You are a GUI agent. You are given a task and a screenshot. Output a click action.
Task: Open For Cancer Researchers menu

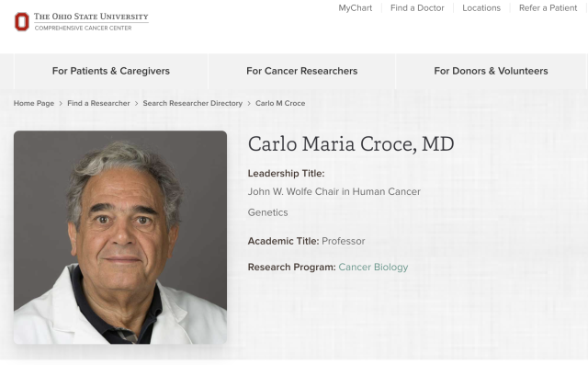(302, 71)
